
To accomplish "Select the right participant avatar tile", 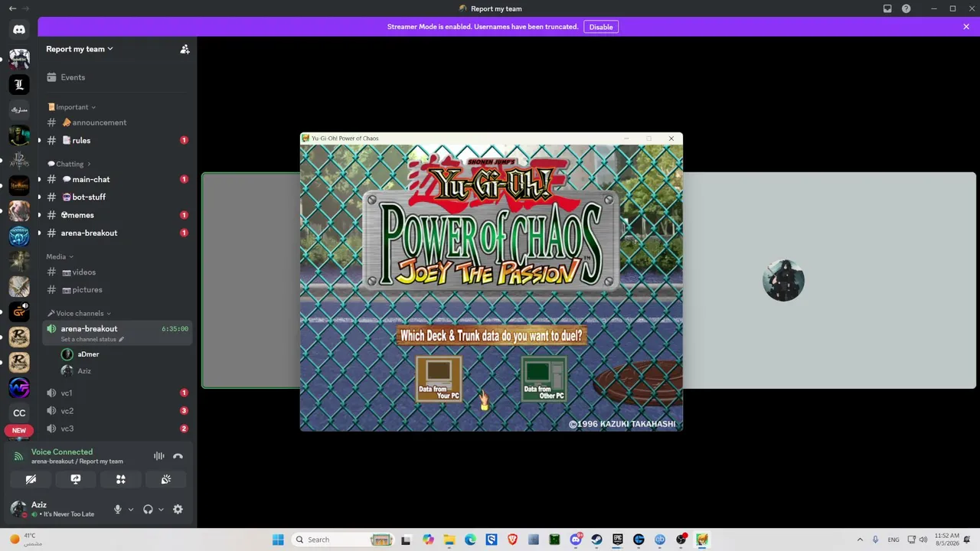I will (783, 280).
